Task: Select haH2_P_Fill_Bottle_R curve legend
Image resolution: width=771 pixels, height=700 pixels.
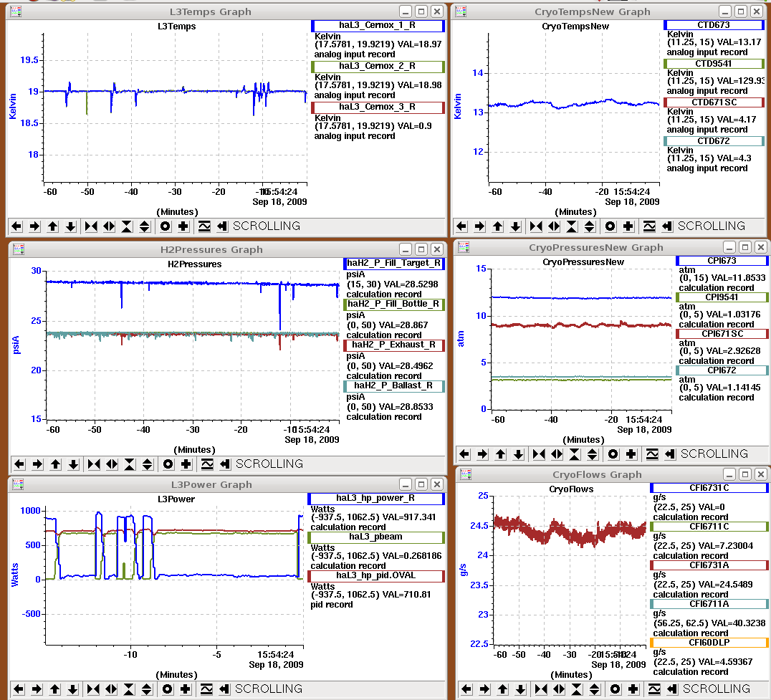Action: tap(394, 305)
